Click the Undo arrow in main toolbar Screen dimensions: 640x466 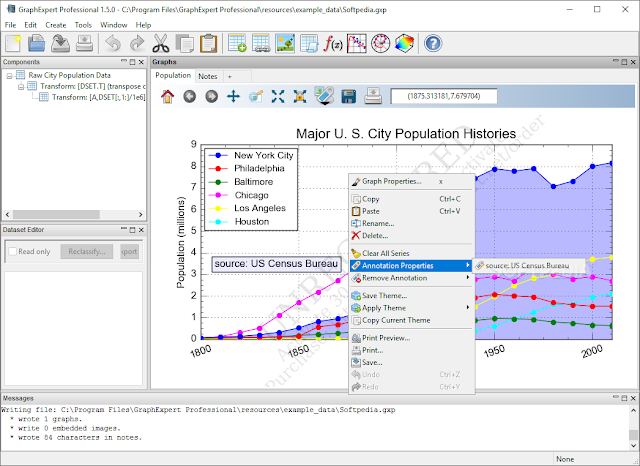pyautogui.click(x=113, y=43)
